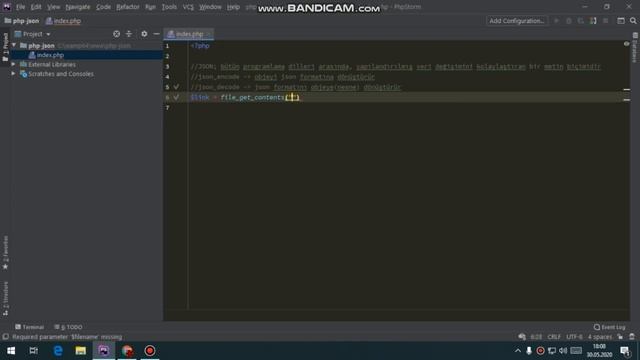Change indent setting 4 spaces
This screenshot has width=640, height=360.
600,337
